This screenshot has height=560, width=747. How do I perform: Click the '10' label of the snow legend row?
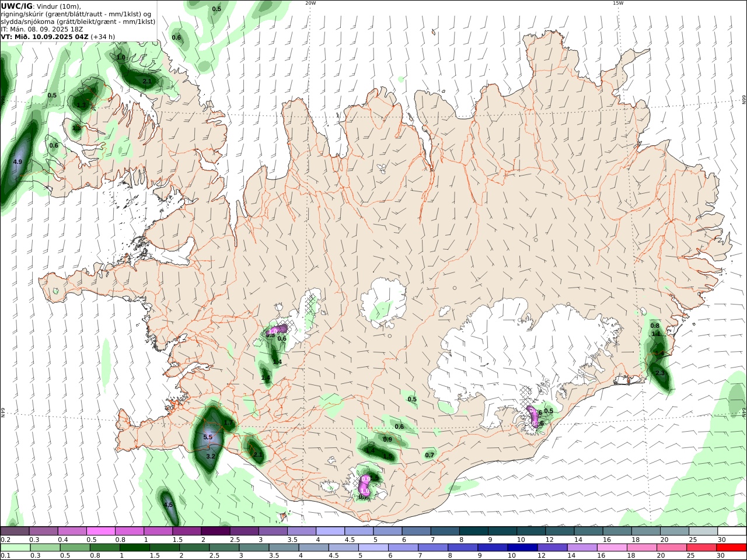521,540
